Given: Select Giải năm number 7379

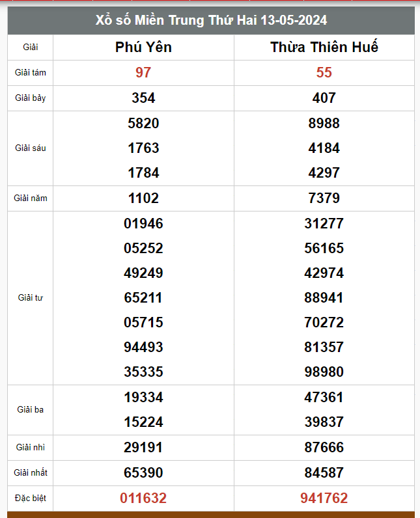Looking at the screenshot, I should [324, 198].
